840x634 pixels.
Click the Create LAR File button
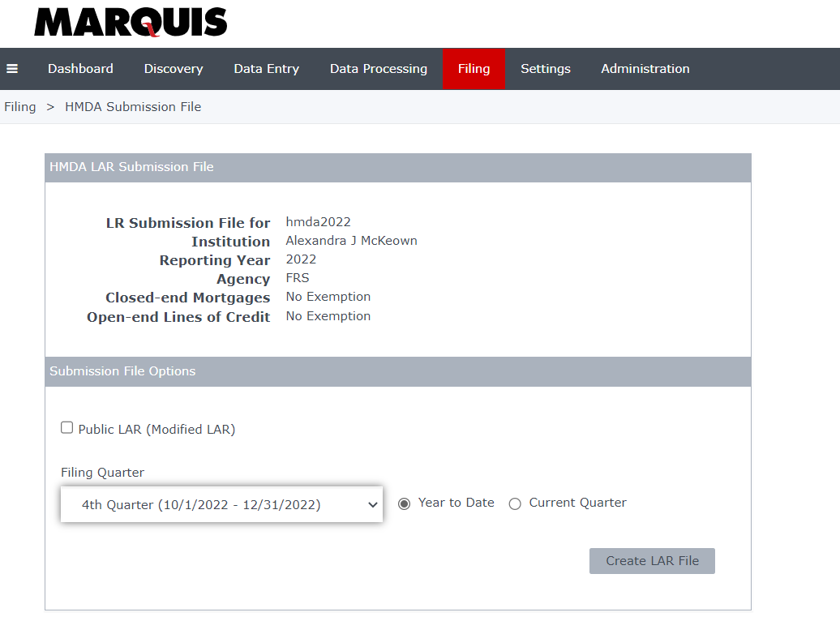coord(652,560)
